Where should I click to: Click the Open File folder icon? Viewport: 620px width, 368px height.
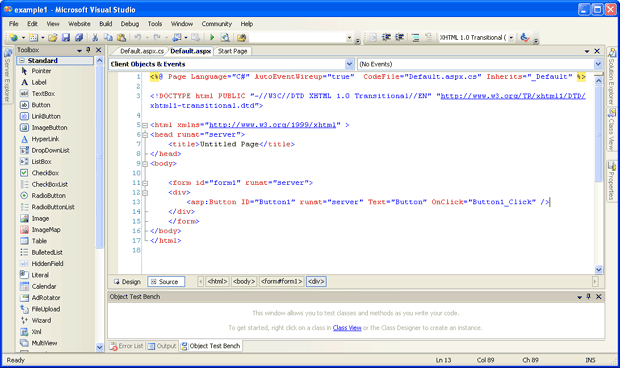53,38
